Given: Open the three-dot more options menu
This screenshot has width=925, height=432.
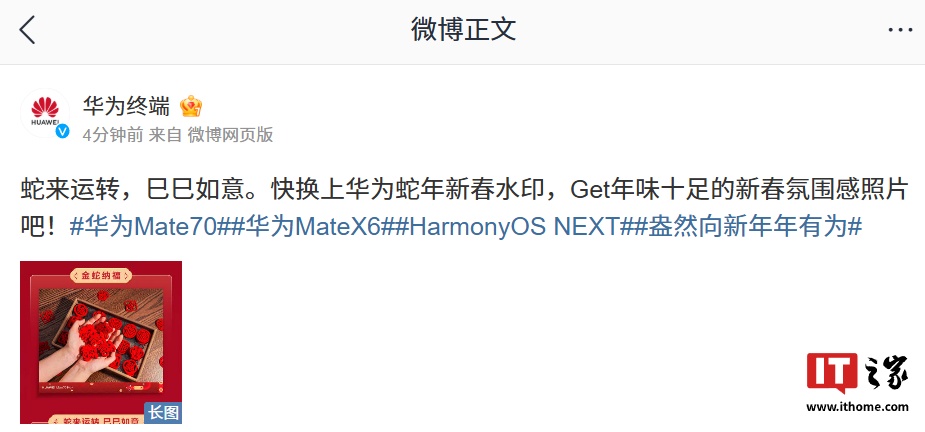Looking at the screenshot, I should coord(900,30).
